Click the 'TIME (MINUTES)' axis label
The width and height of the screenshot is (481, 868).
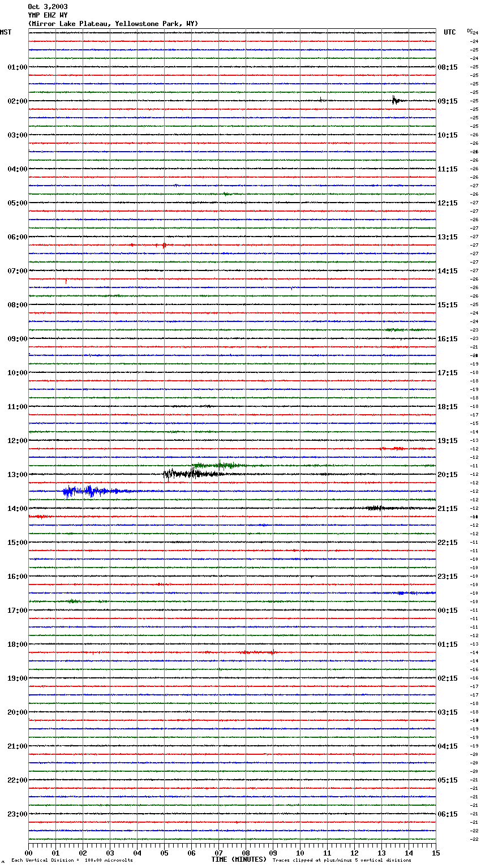coord(239,860)
